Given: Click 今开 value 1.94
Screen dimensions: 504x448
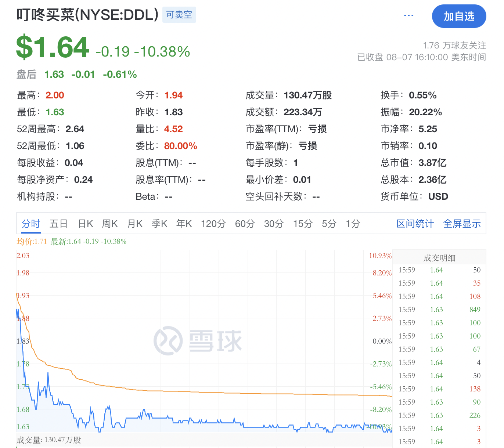Looking at the screenshot, I should (x=173, y=95).
